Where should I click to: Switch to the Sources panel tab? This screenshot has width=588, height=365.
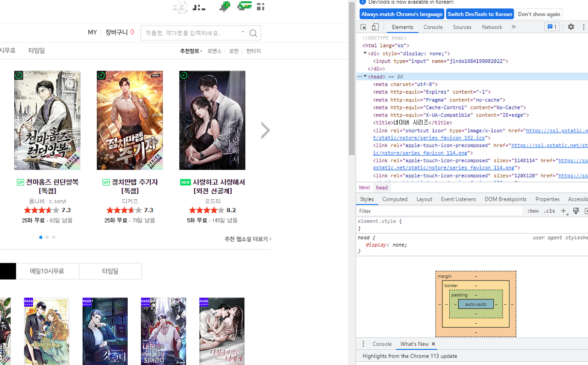(x=462, y=27)
